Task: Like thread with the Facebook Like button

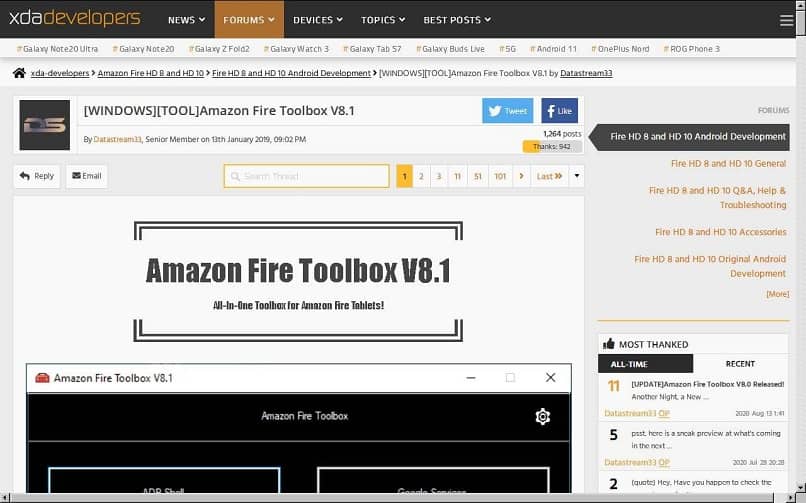Action: click(x=559, y=110)
